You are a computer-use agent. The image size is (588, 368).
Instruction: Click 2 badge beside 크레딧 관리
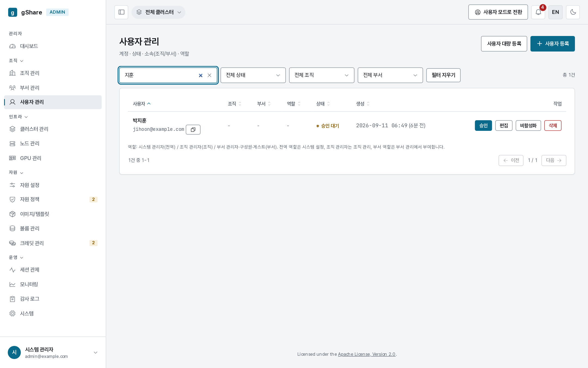(93, 243)
